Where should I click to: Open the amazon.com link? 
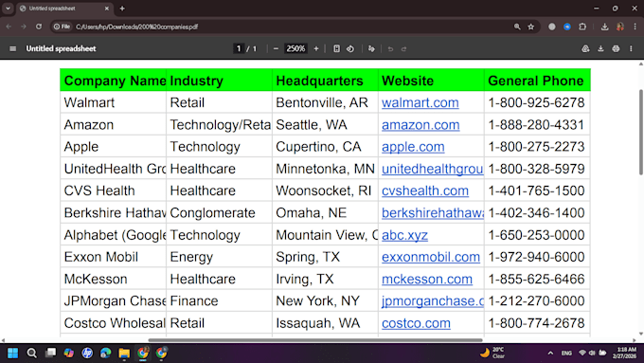[420, 125]
